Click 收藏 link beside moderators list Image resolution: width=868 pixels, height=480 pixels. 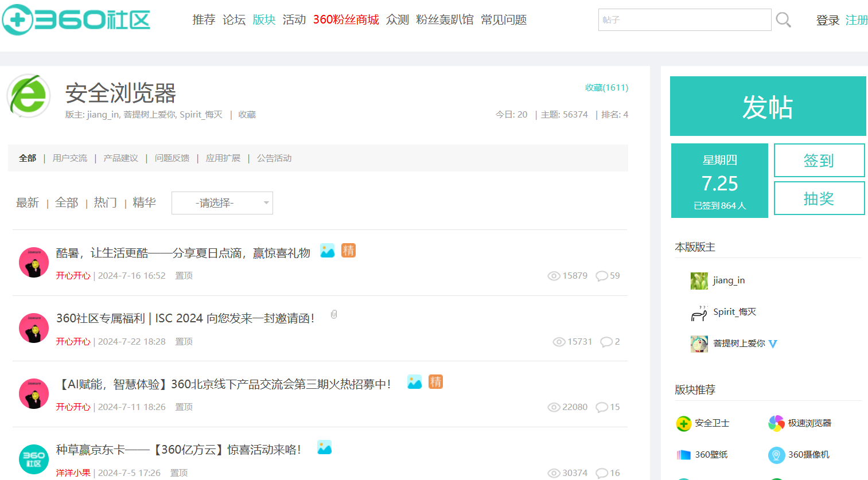(247, 115)
